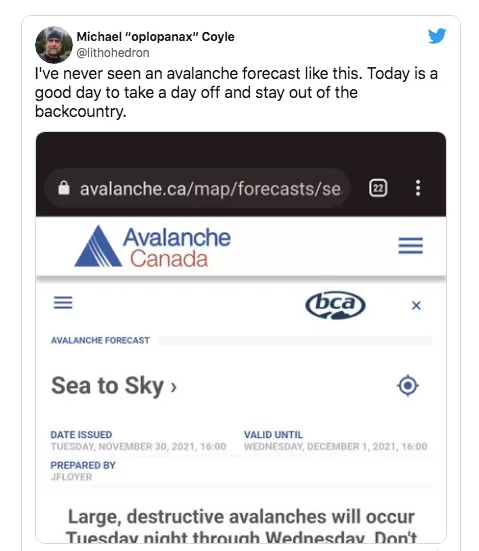Open the Avalanche Canada main hamburger menu
Image resolution: width=479 pixels, height=551 pixels.
(410, 245)
